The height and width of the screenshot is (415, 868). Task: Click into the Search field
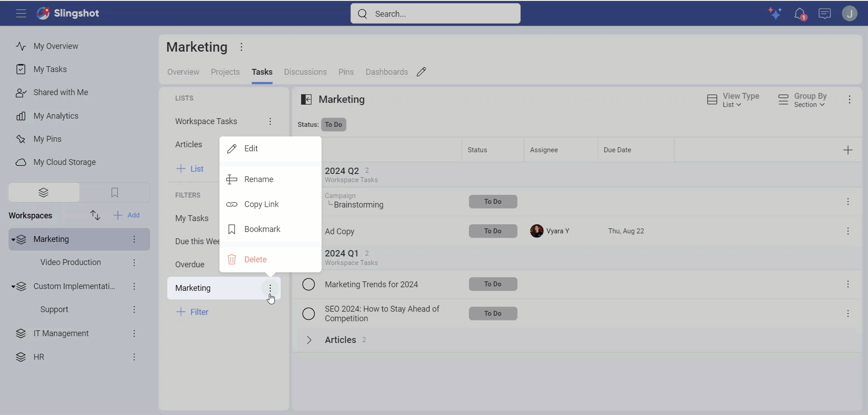[x=435, y=14]
